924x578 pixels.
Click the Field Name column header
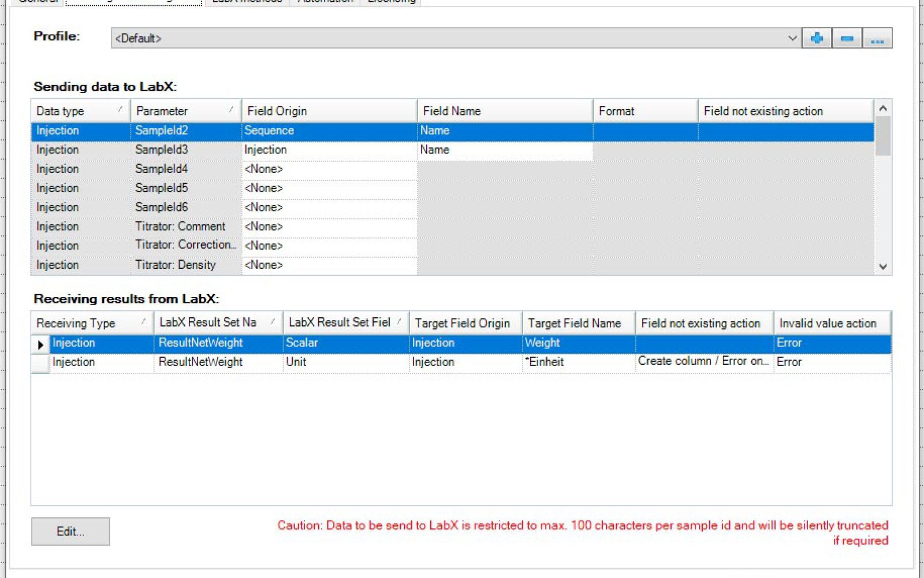click(505, 111)
